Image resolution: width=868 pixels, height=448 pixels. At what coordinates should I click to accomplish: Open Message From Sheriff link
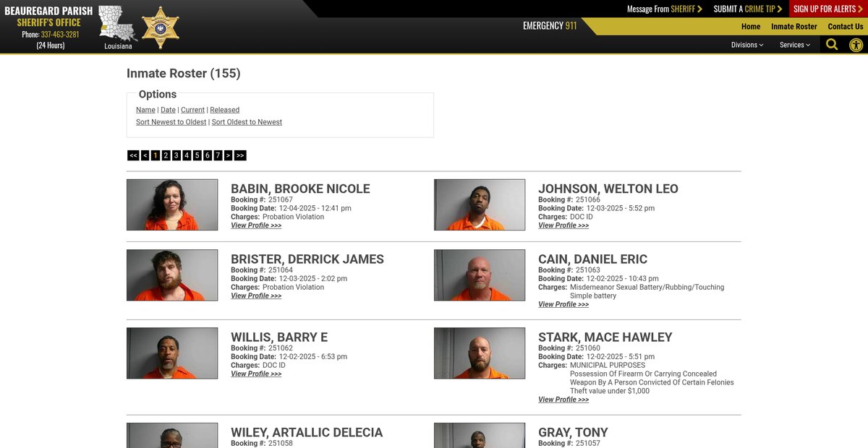(664, 9)
